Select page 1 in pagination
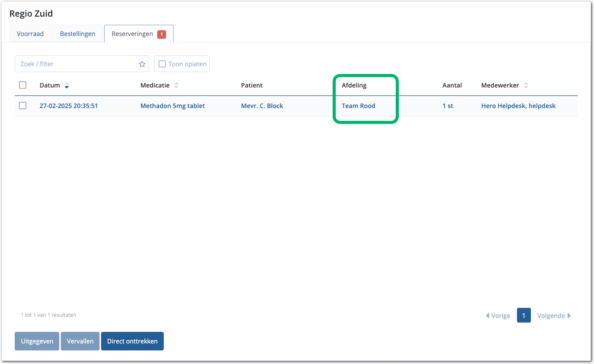 point(524,316)
